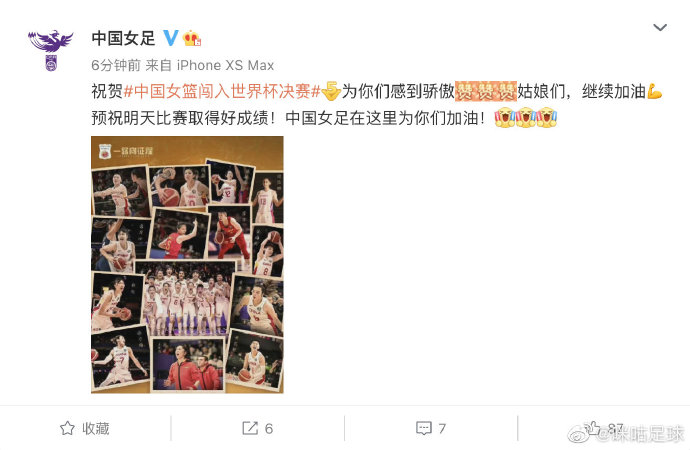The height and width of the screenshot is (450, 690).
Task: Like the post with thumbs-up icon
Action: (x=592, y=427)
